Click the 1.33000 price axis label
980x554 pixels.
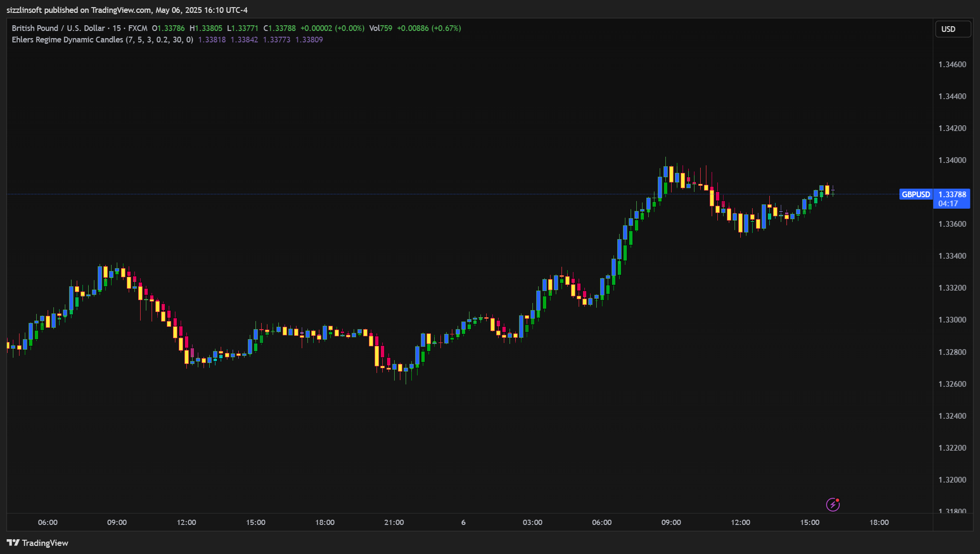[x=952, y=320]
